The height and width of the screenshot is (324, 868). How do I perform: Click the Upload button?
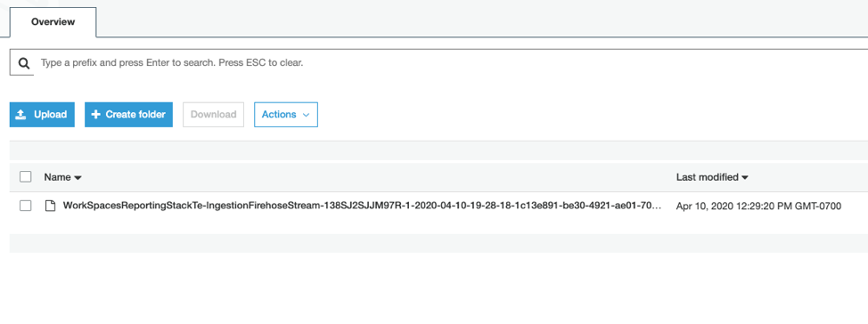pos(42,115)
